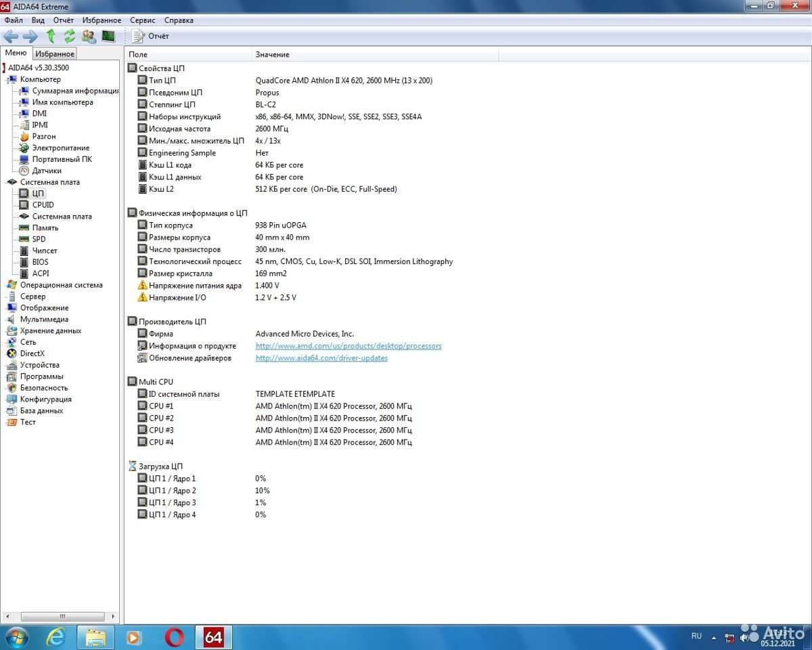Click the sidebar scrollbar left arrow

(7, 617)
